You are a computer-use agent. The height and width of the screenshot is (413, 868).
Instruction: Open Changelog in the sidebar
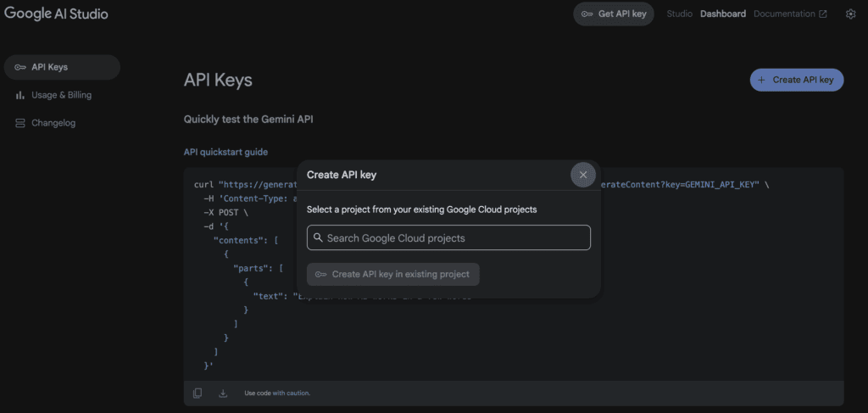click(x=46, y=123)
